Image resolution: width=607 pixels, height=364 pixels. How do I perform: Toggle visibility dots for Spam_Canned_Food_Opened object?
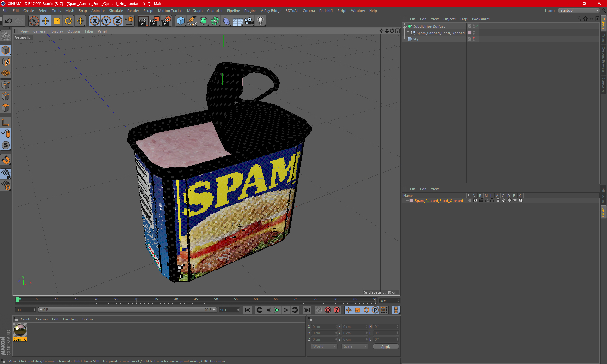[x=474, y=33]
